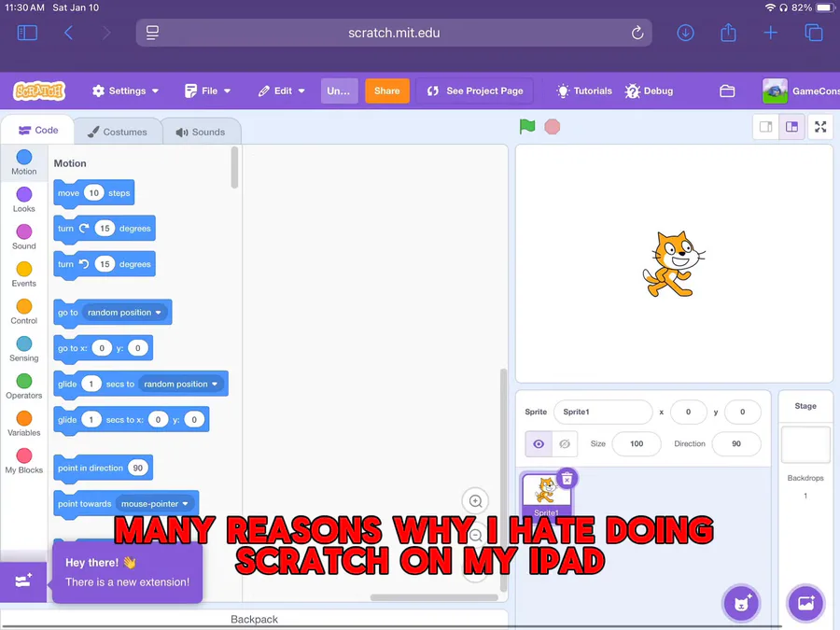Select the Variables block category

[24, 425]
